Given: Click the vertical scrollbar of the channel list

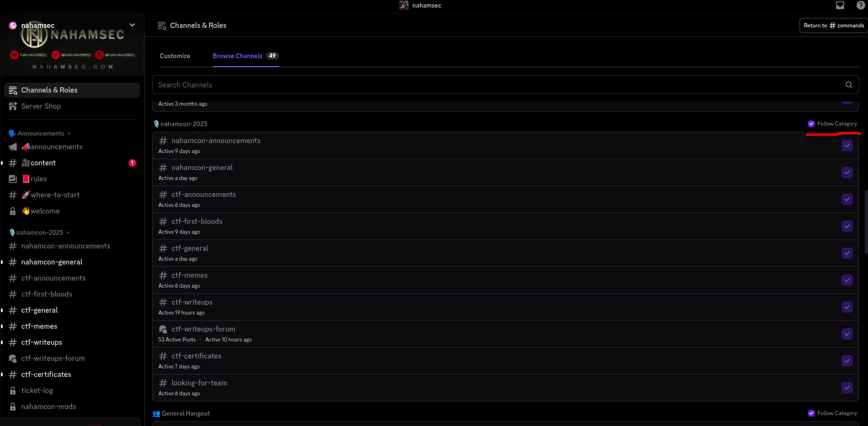Looking at the screenshot, I should [x=866, y=222].
